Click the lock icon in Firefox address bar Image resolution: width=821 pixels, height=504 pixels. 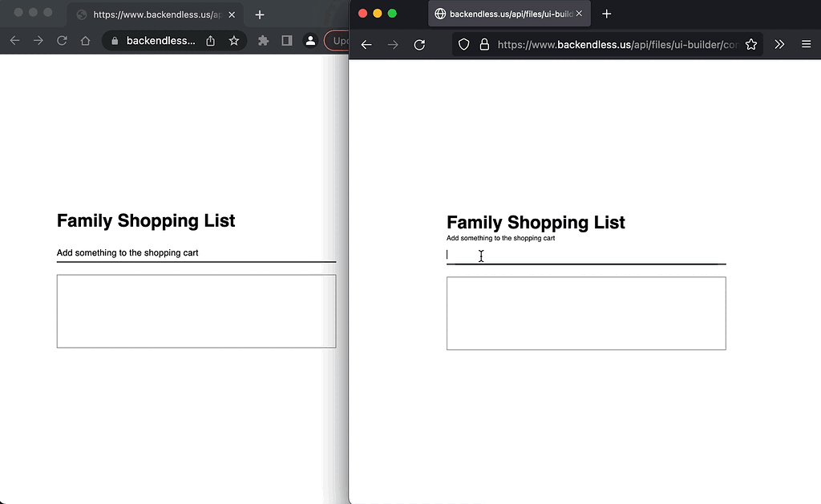(x=484, y=44)
